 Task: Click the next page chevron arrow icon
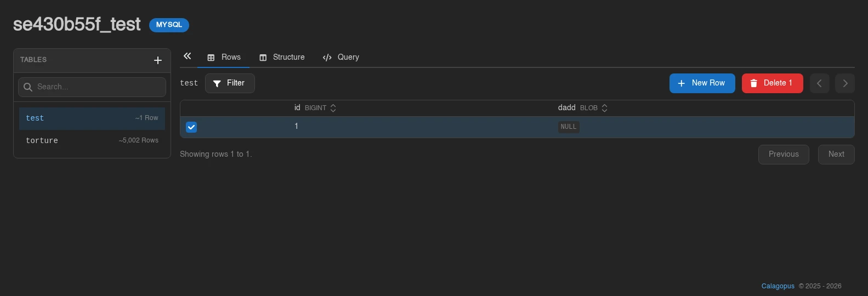[845, 83]
